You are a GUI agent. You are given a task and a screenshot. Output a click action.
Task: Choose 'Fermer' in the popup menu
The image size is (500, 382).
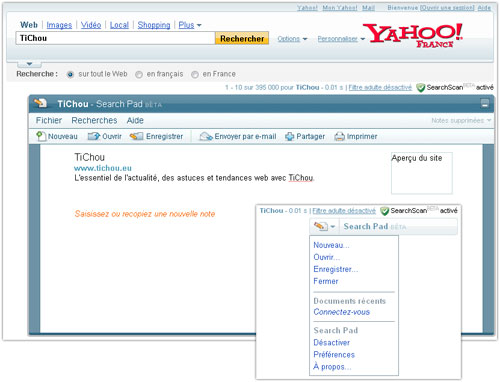pyautogui.click(x=326, y=281)
